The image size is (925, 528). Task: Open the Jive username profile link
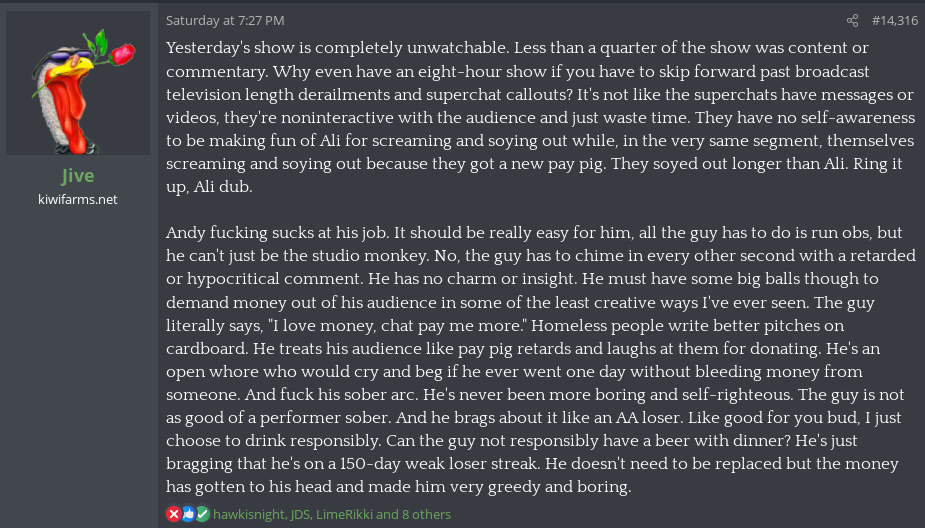point(78,176)
